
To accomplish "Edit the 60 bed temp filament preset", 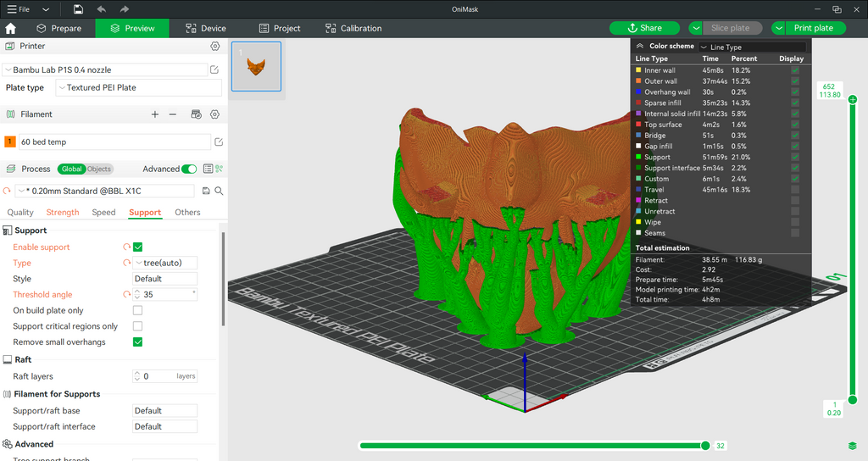I will 219,142.
